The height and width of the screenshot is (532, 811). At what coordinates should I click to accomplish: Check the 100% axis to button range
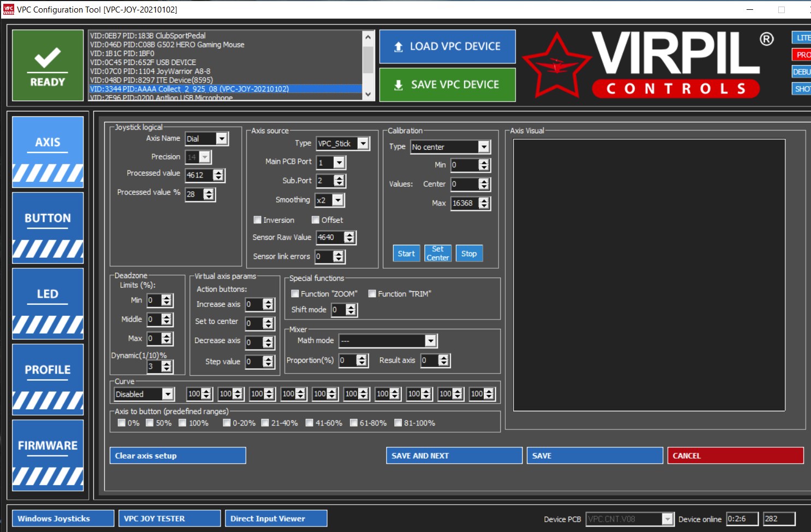click(183, 423)
